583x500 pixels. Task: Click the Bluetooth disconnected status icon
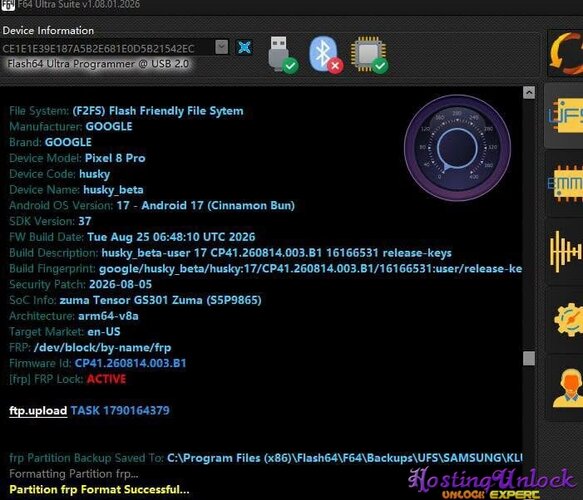pyautogui.click(x=326, y=55)
